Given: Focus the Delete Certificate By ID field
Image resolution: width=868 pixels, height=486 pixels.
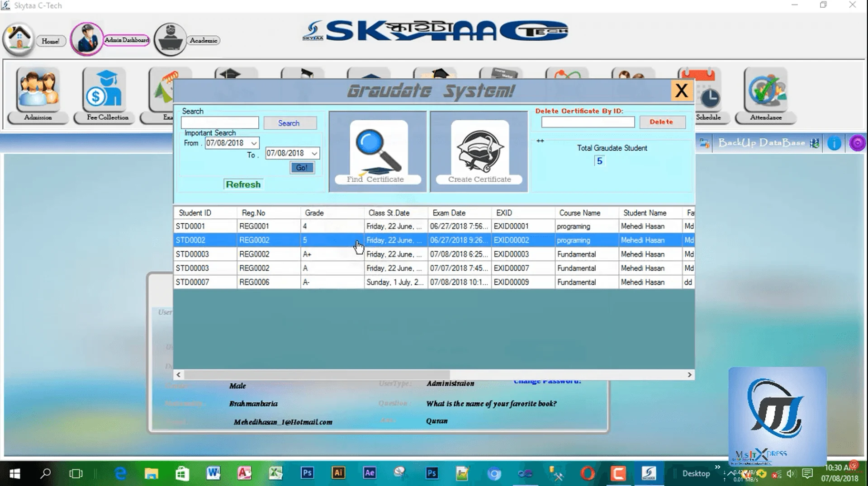Looking at the screenshot, I should pos(588,122).
